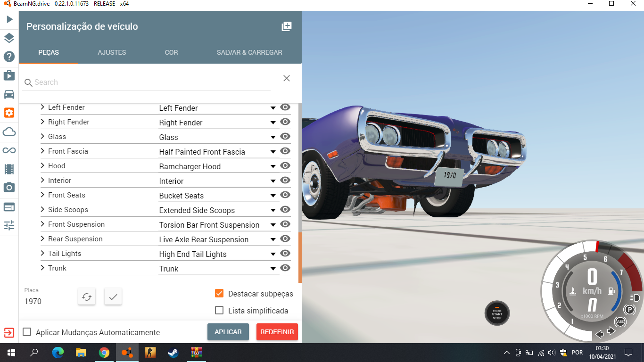Open the replay film strip icon
The width and height of the screenshot is (644, 362).
click(9, 169)
